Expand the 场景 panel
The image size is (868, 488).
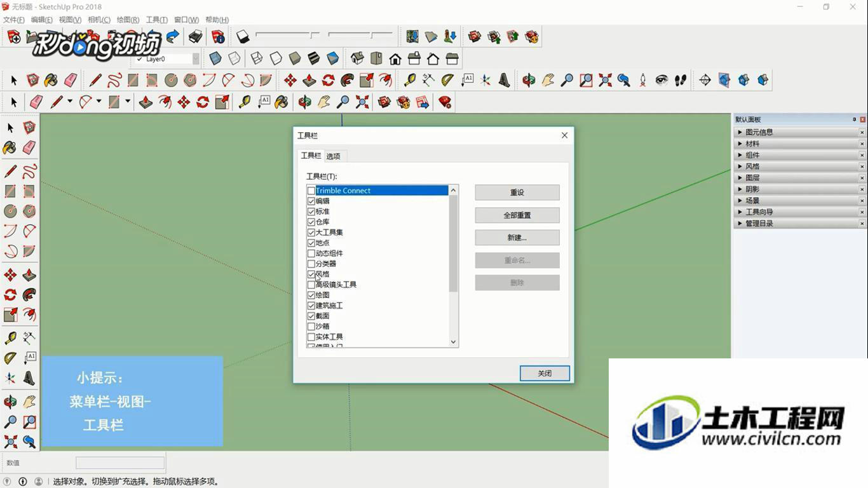pos(740,201)
